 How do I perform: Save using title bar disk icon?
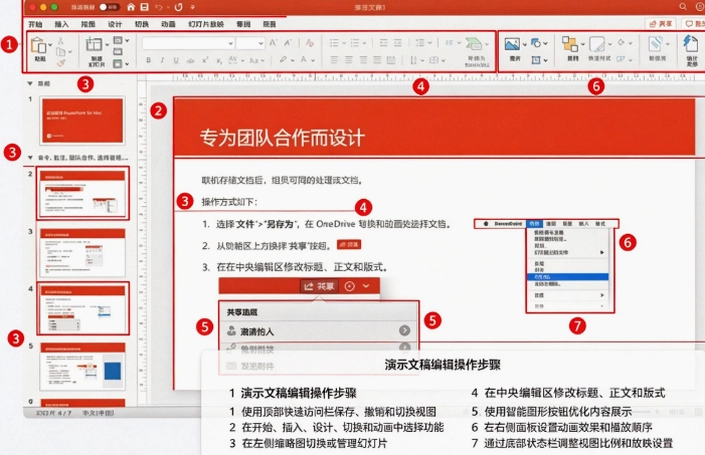click(x=144, y=7)
